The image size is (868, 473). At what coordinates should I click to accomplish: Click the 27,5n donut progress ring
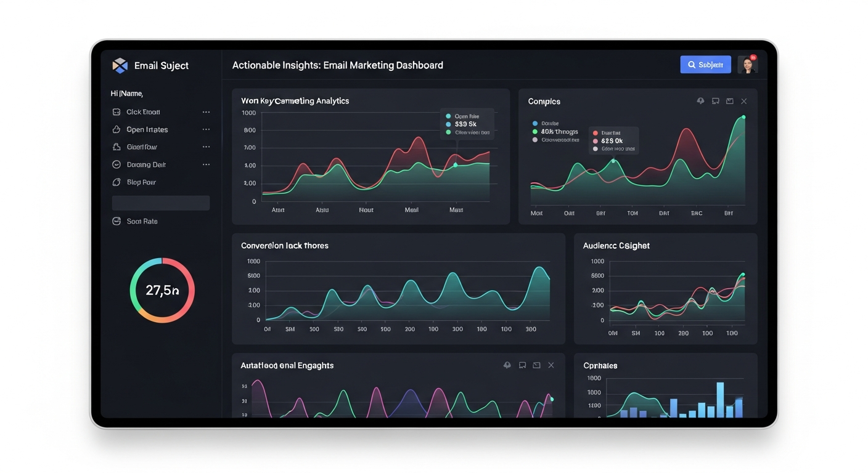162,289
